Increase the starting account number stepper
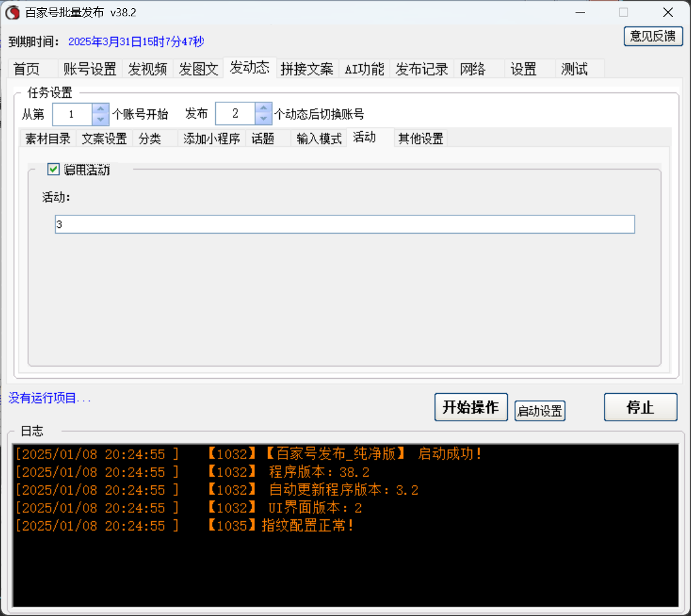 [100, 109]
